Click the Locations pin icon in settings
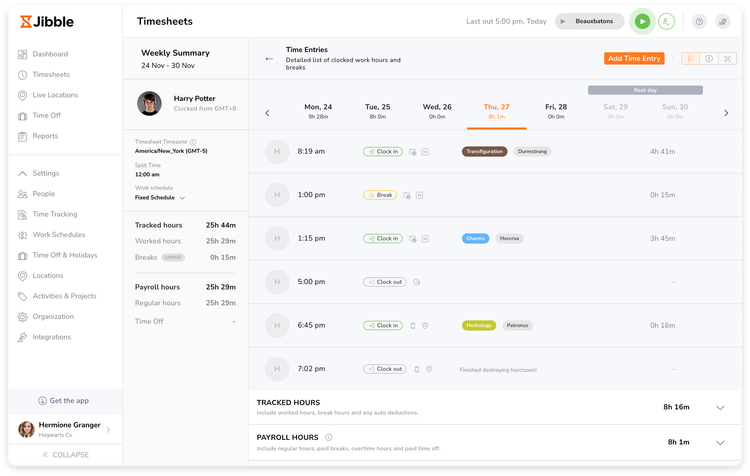 22,276
